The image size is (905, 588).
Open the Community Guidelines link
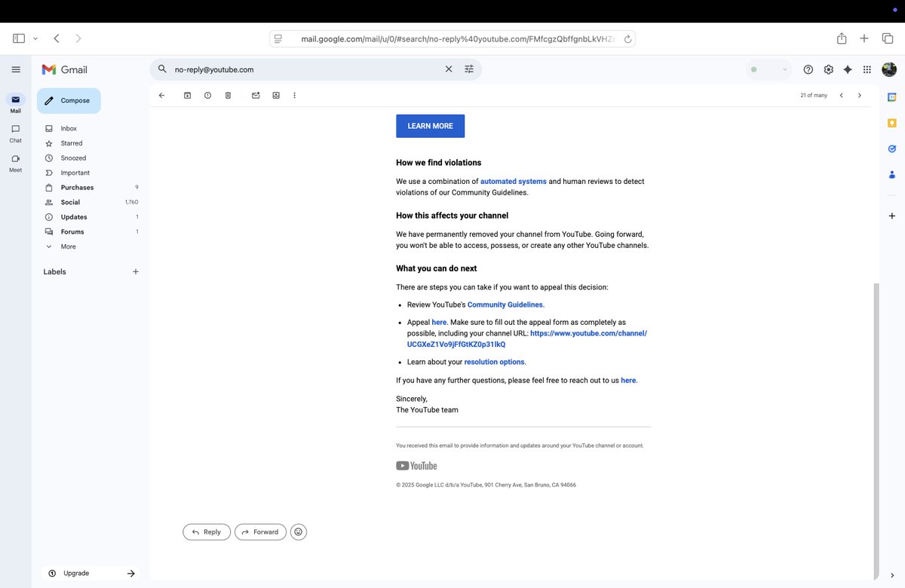(x=505, y=305)
